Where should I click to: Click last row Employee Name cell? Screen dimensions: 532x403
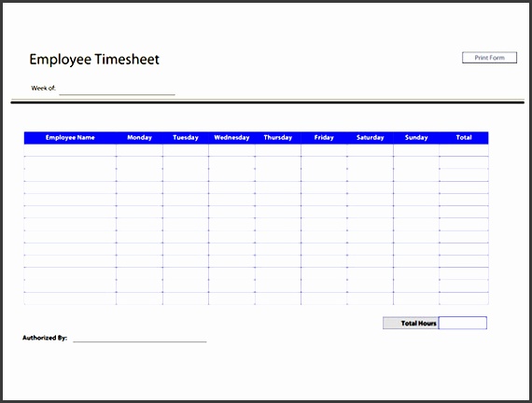70,299
